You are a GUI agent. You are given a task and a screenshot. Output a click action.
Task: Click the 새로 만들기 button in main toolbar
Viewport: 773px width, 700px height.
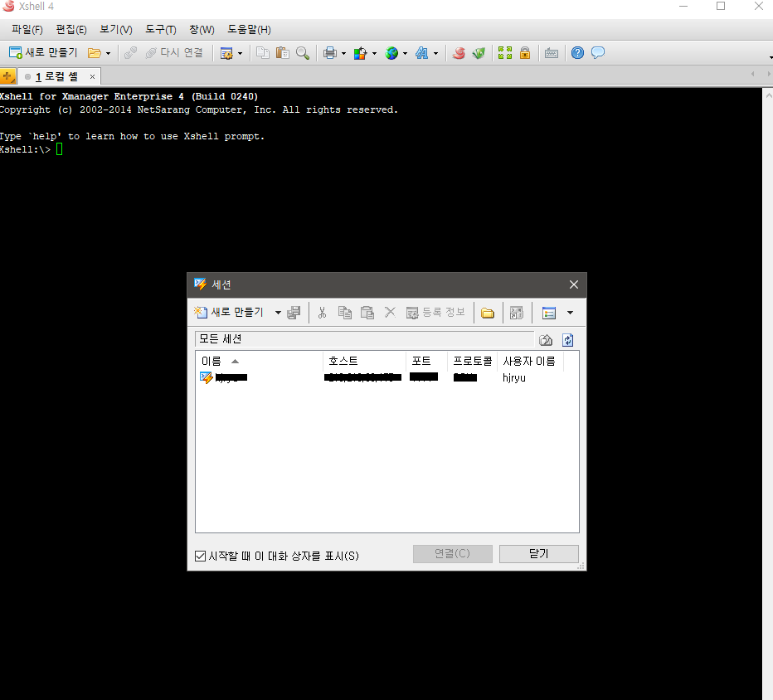coord(43,53)
